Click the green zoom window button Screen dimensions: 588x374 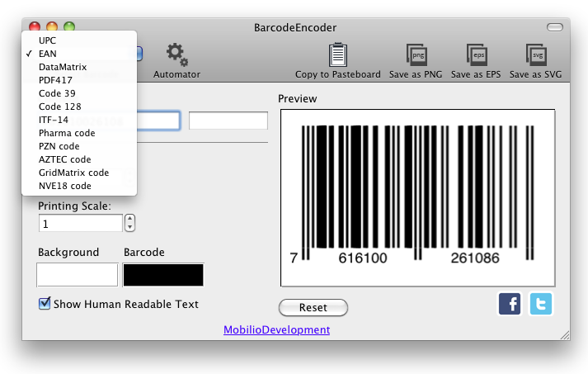pyautogui.click(x=69, y=26)
